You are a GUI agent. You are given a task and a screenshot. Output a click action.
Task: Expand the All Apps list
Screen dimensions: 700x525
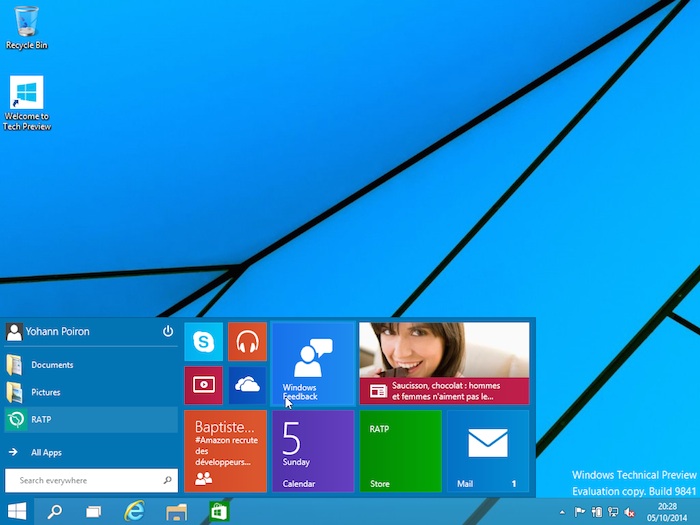tap(46, 453)
